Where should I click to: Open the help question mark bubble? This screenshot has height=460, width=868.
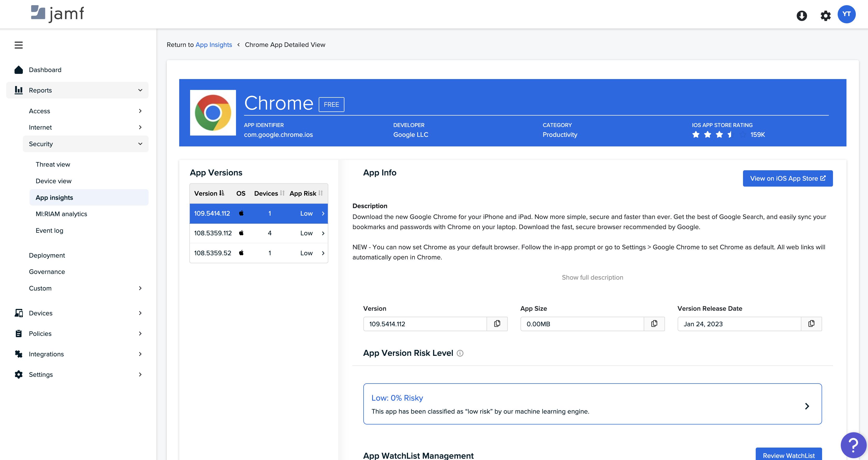(853, 445)
